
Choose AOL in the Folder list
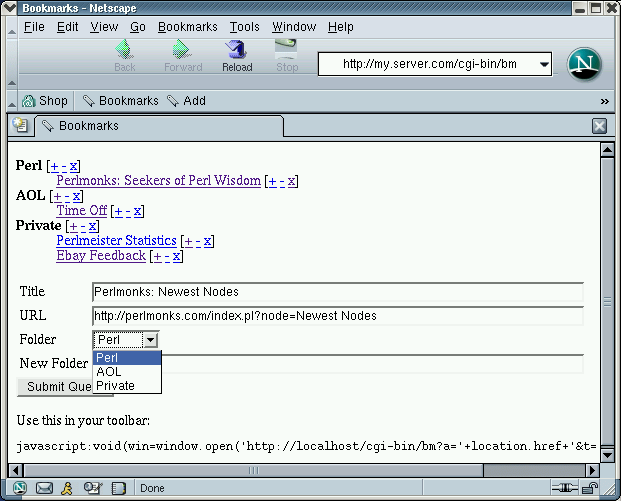click(x=127, y=371)
